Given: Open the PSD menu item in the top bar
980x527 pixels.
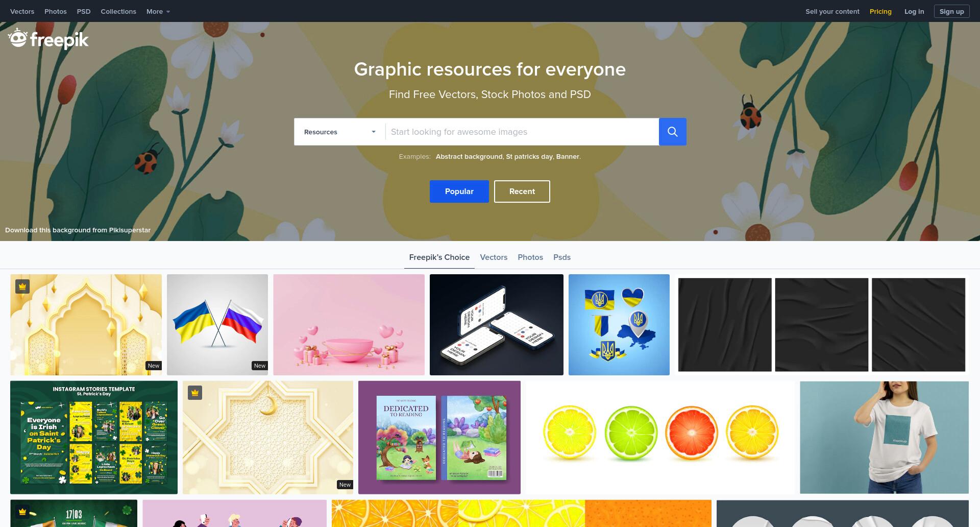Looking at the screenshot, I should click(84, 11).
